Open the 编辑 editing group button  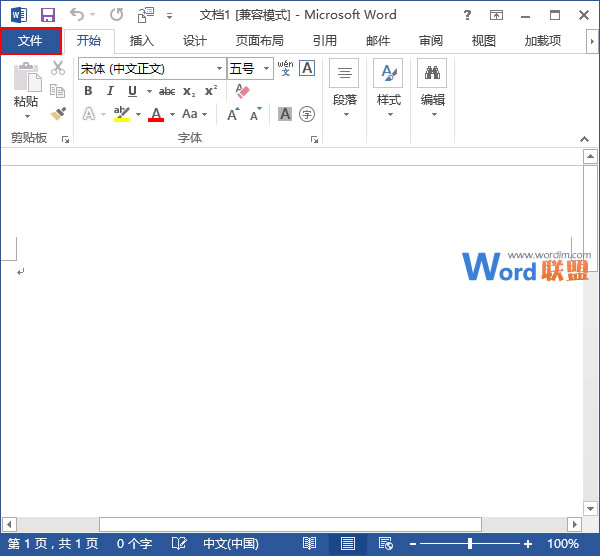[433, 89]
